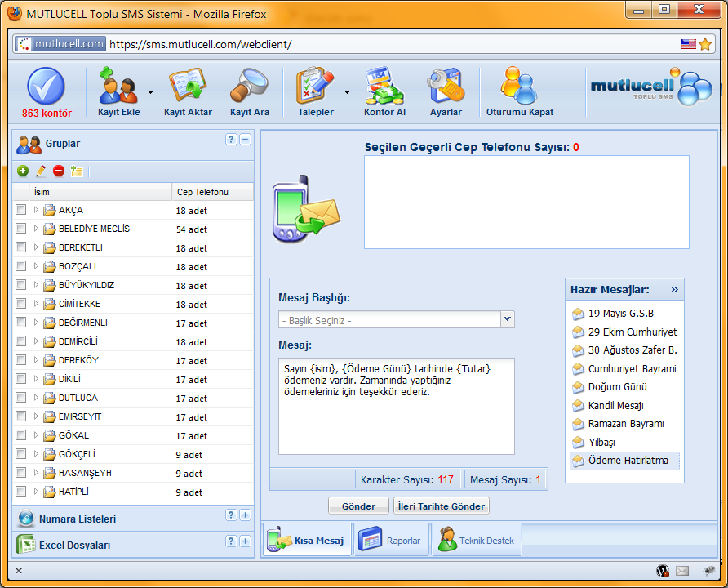Open Kayıt Ekle to add a record
The width and height of the screenshot is (728, 588).
point(118,91)
